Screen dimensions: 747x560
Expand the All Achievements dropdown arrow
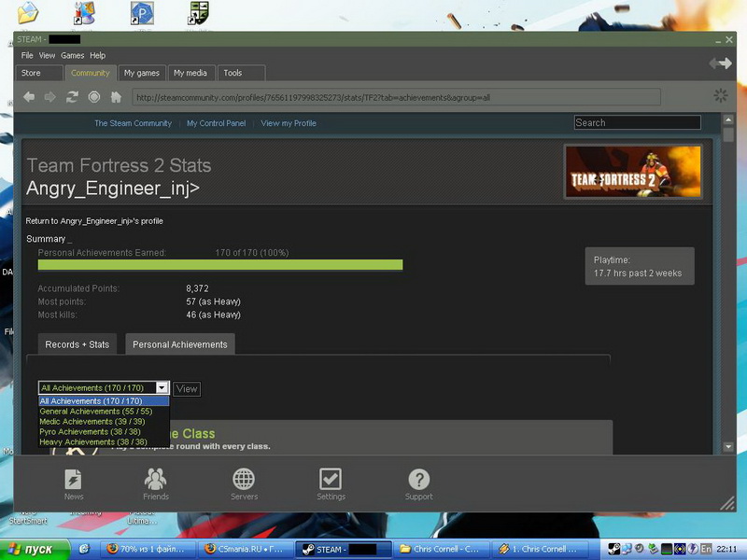coord(162,387)
